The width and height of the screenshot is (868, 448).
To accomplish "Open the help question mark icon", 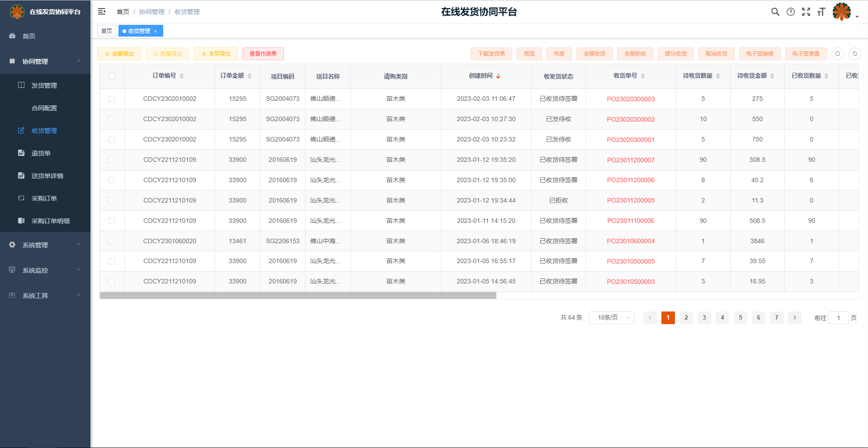I will coord(790,12).
